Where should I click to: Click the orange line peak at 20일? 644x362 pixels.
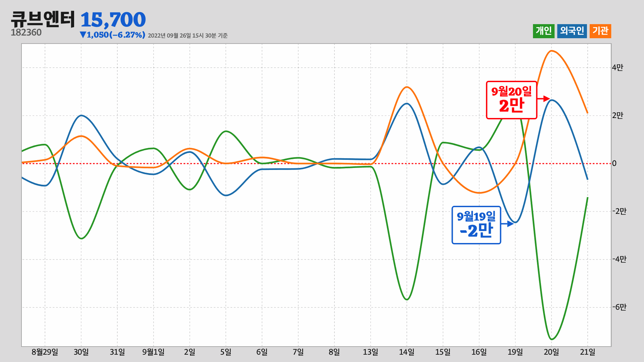coord(552,51)
